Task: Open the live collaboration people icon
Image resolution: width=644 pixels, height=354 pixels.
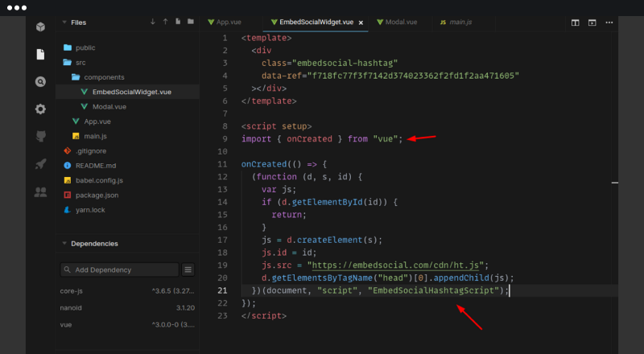Action: click(x=40, y=191)
